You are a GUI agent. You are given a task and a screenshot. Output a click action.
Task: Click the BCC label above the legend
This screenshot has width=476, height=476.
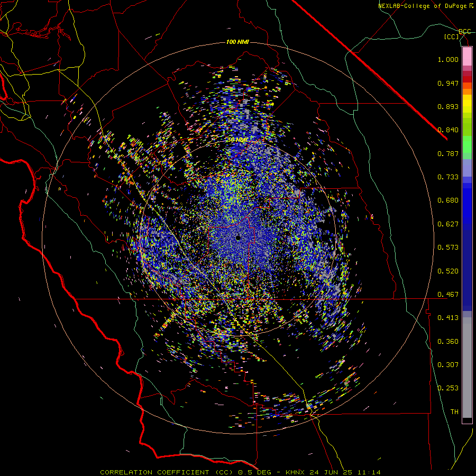coord(465,32)
